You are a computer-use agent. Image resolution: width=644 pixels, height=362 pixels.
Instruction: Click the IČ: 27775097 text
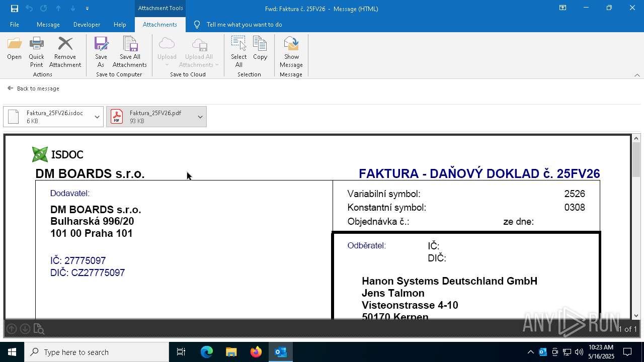tap(78, 260)
